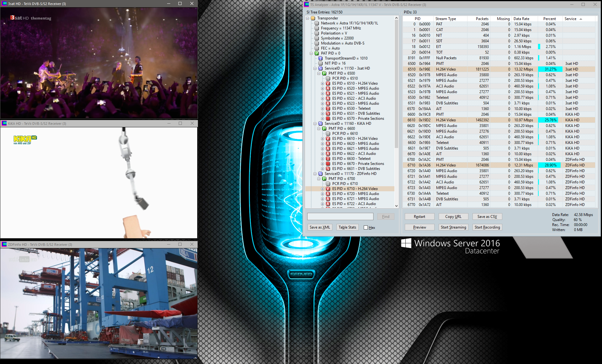Viewport: 602px width, 364px height.
Task: Select Frequency = 11347 MHz tree entry
Action: [341, 28]
